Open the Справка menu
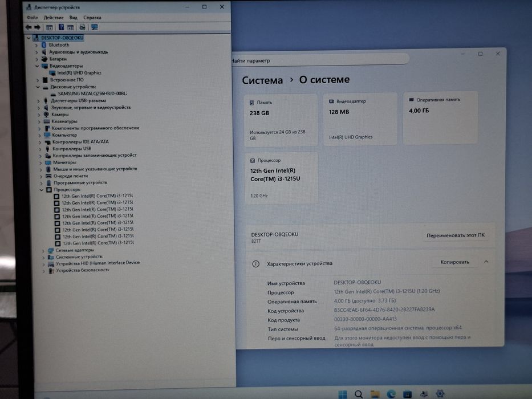 point(92,17)
